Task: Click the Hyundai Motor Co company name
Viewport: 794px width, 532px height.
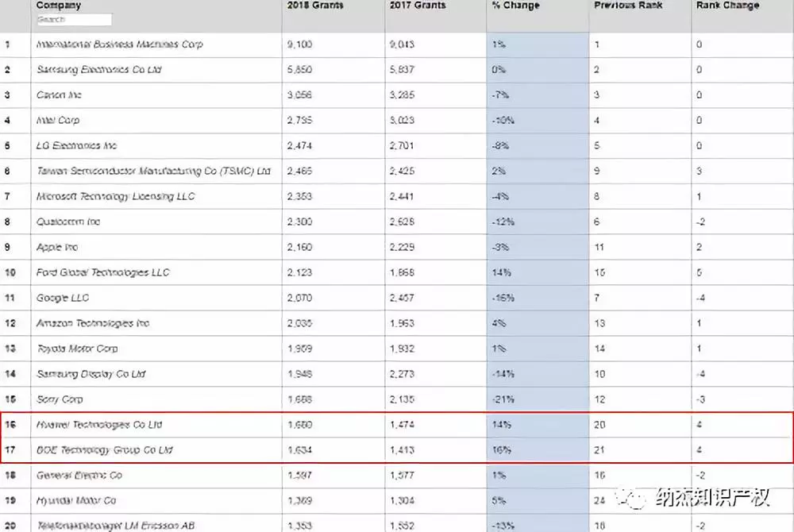Action: pyautogui.click(x=76, y=501)
